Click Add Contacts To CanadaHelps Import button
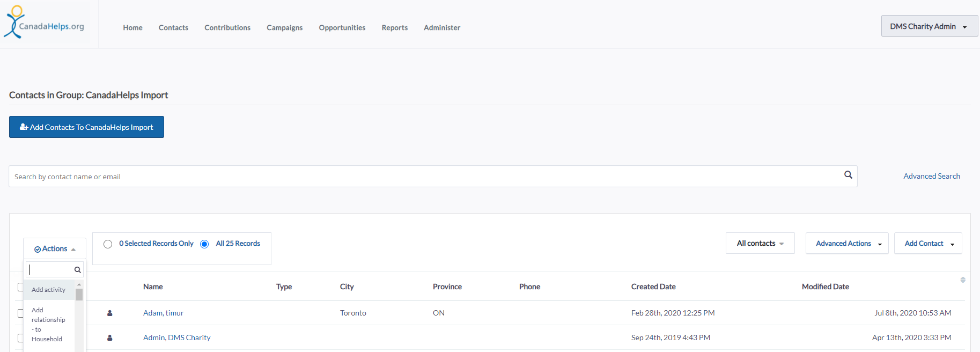 (x=86, y=127)
